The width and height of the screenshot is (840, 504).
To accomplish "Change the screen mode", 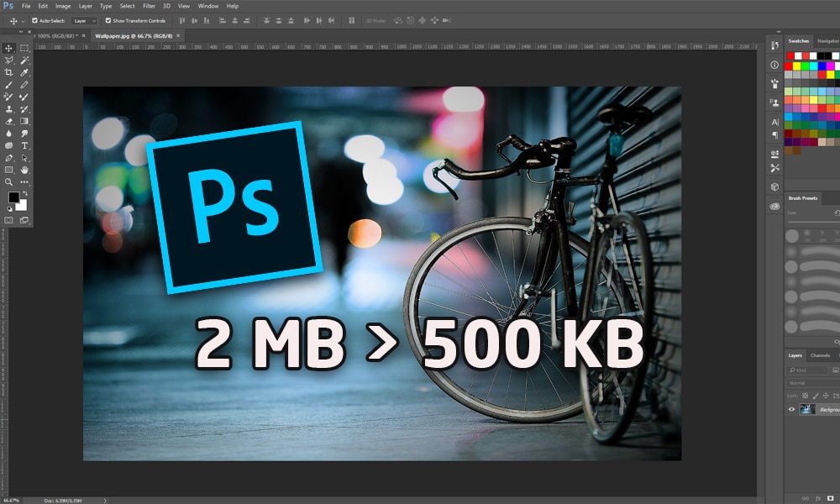I will click(x=24, y=220).
